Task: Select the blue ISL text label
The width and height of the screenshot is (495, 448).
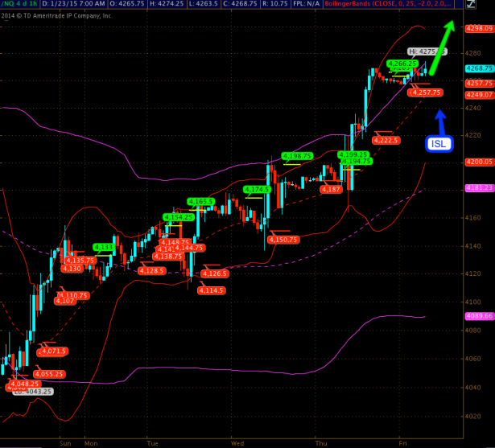Action: [x=439, y=144]
